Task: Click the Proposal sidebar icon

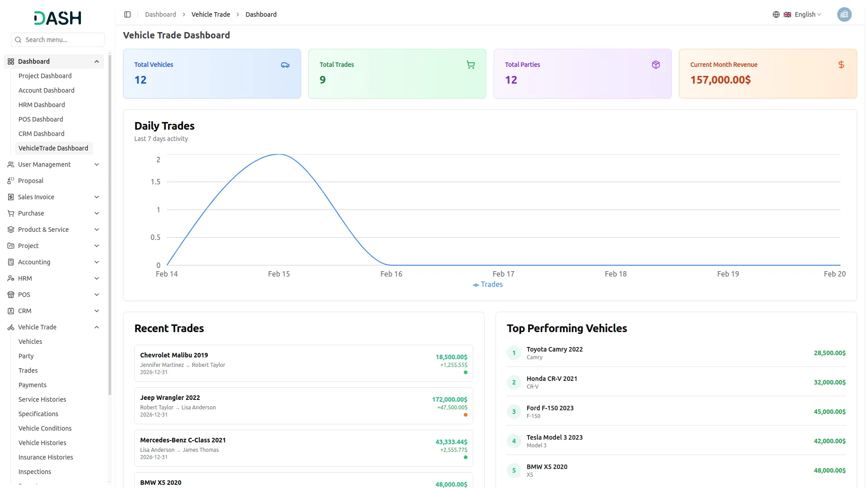Action: click(x=11, y=181)
